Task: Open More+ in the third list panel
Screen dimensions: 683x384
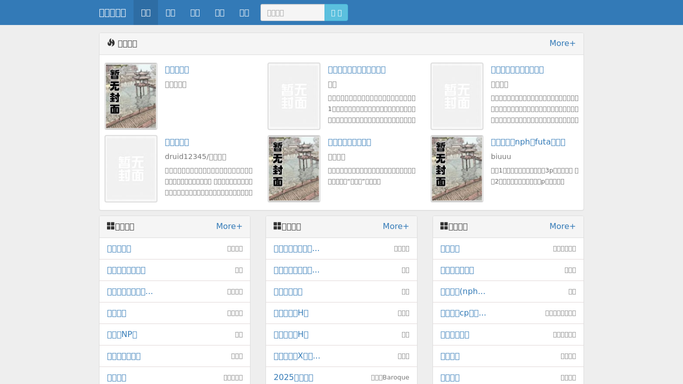Action: pos(562,226)
